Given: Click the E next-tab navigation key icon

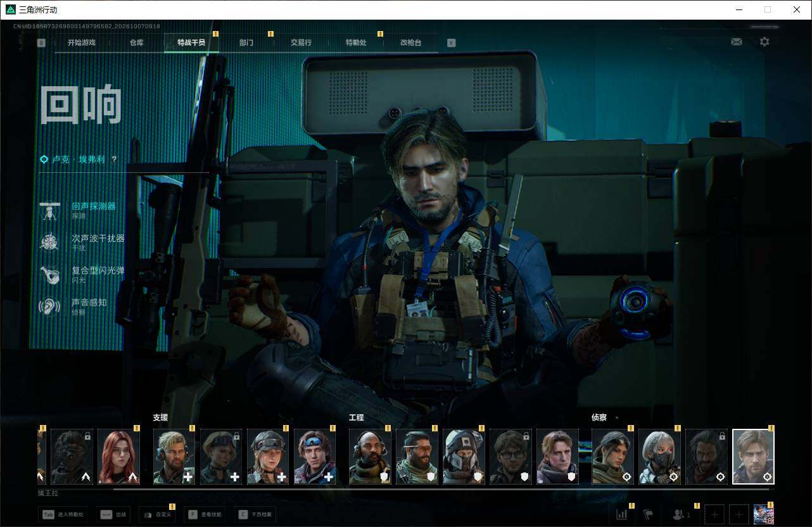Looking at the screenshot, I should click(x=451, y=43).
